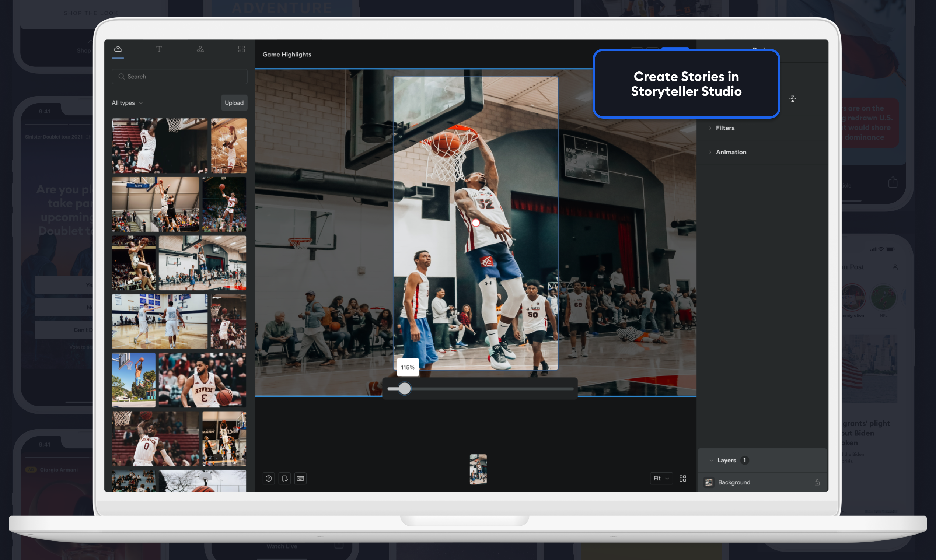Select the Shapes panel icon
Screen dimensions: 936x560
click(200, 49)
